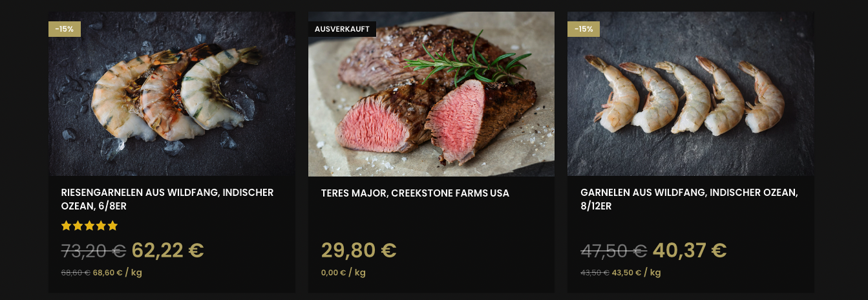
Task: Open the Teres Major steak photo
Action: pyautogui.click(x=431, y=94)
